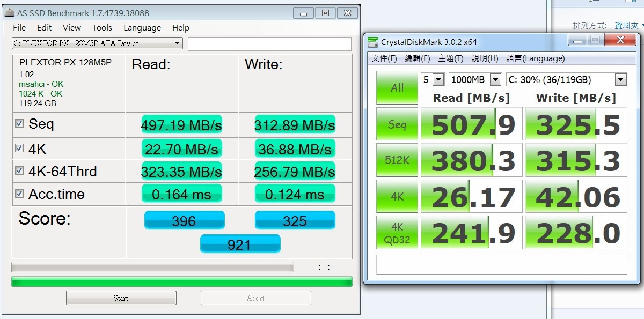Image resolution: width=644 pixels, height=319 pixels.
Task: Open the Help menu in AS SSD Benchmark
Action: point(181,28)
